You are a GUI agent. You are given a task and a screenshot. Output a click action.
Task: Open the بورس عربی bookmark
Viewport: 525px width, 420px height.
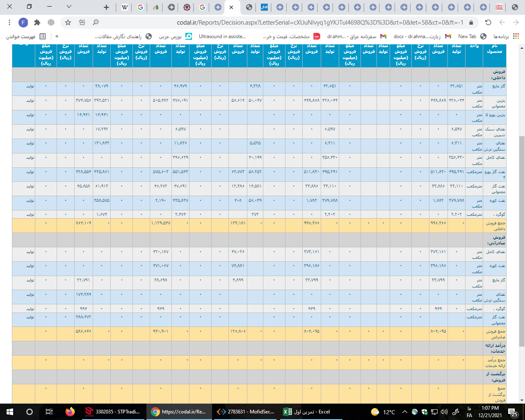click(175, 37)
